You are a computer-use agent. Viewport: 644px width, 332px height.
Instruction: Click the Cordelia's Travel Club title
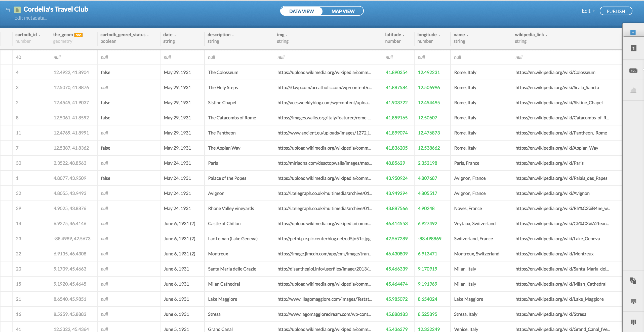[x=56, y=9]
